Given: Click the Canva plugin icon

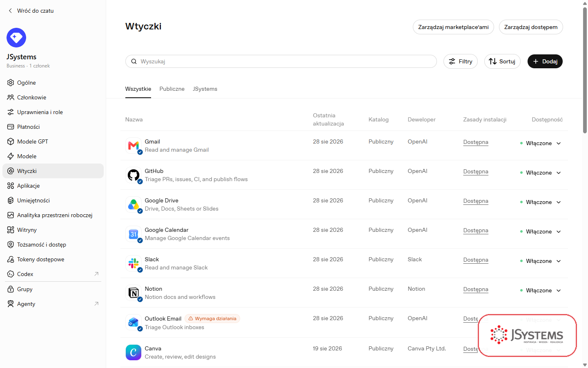Looking at the screenshot, I should click(x=134, y=352).
